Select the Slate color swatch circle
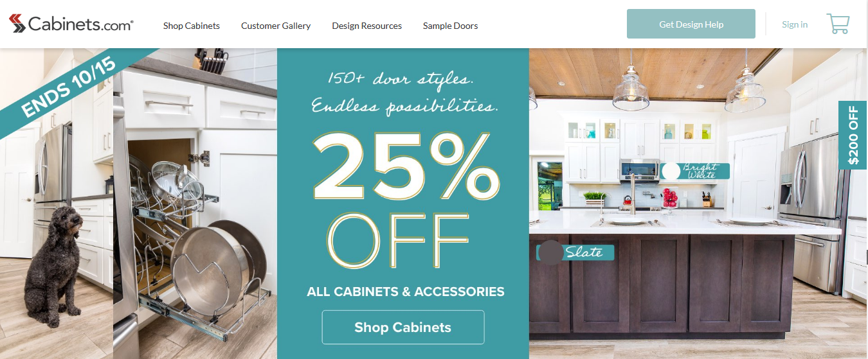Viewport: 868px width, 359px height. tap(550, 252)
